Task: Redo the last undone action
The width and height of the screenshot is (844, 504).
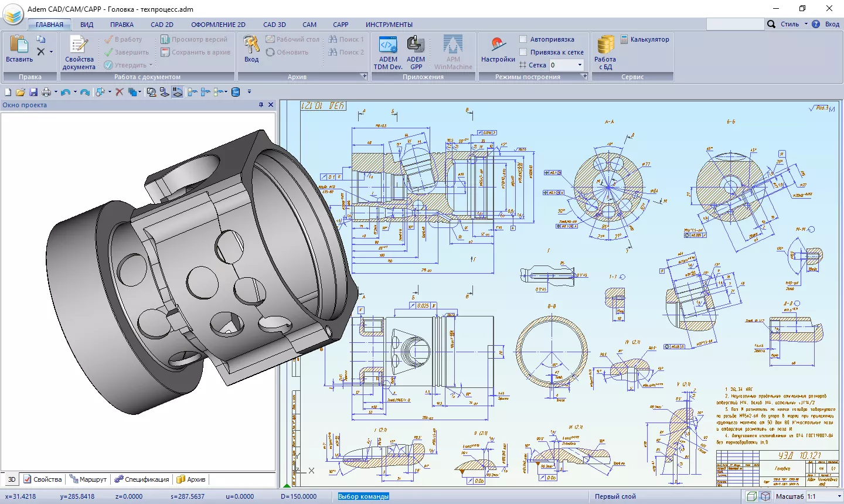Action: [85, 92]
